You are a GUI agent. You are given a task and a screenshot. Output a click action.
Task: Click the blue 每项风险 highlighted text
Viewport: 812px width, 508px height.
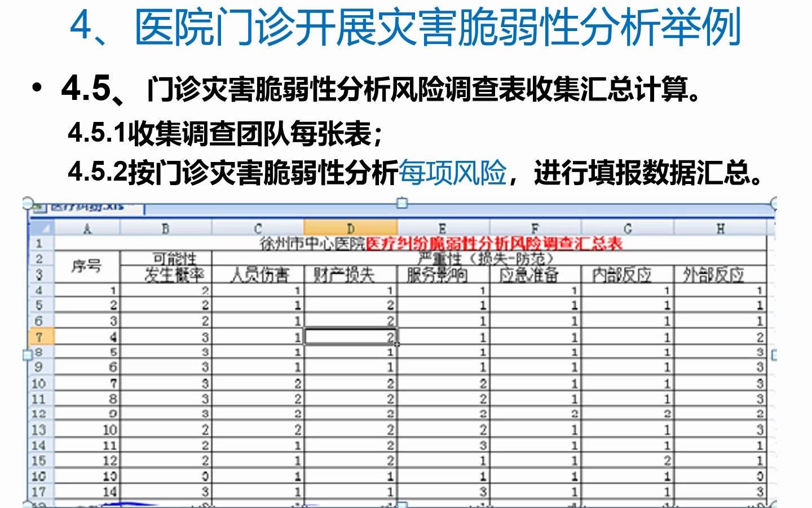(x=452, y=172)
